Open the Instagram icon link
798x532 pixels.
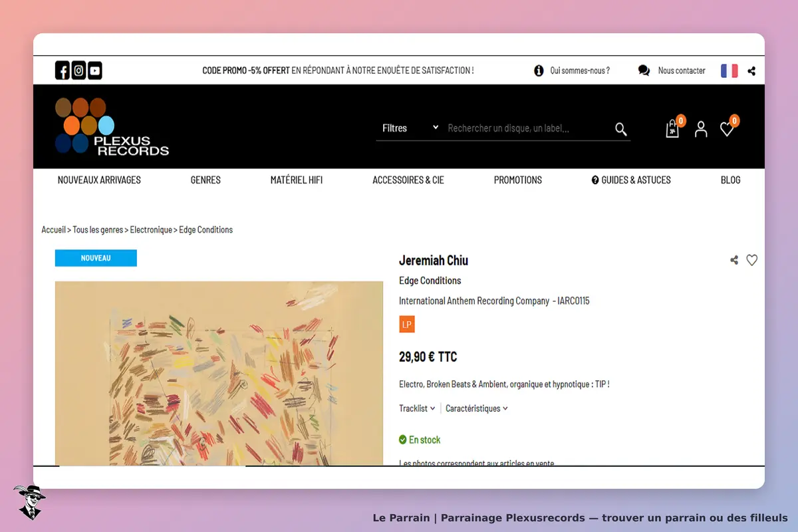click(78, 70)
